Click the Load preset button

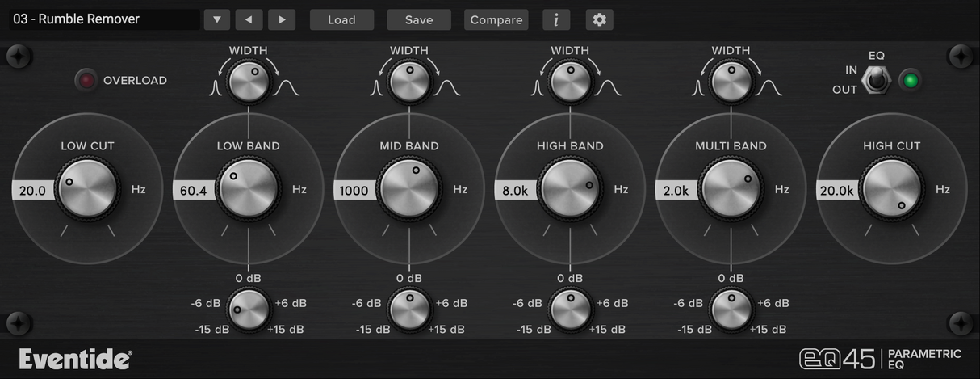click(341, 19)
